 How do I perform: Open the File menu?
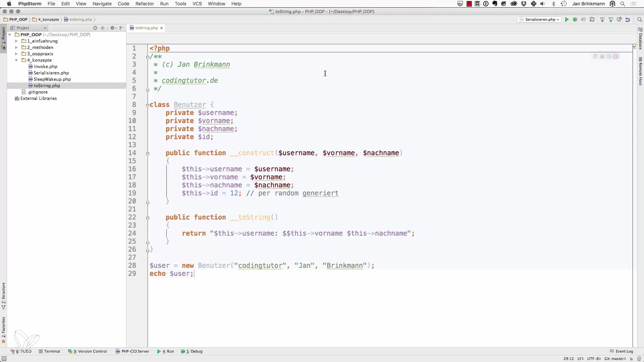coord(51,4)
